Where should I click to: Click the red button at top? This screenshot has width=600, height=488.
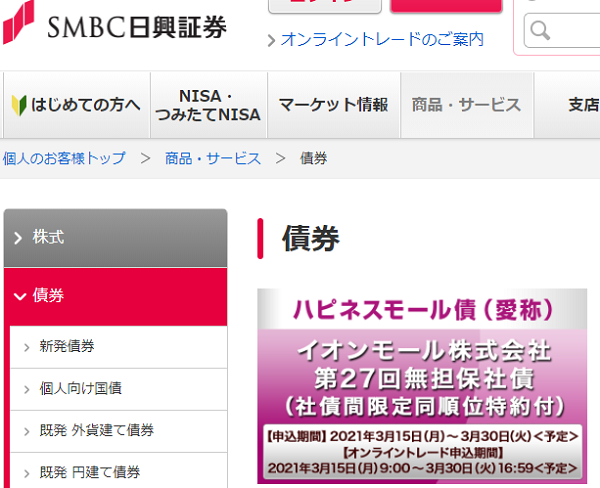446,5
